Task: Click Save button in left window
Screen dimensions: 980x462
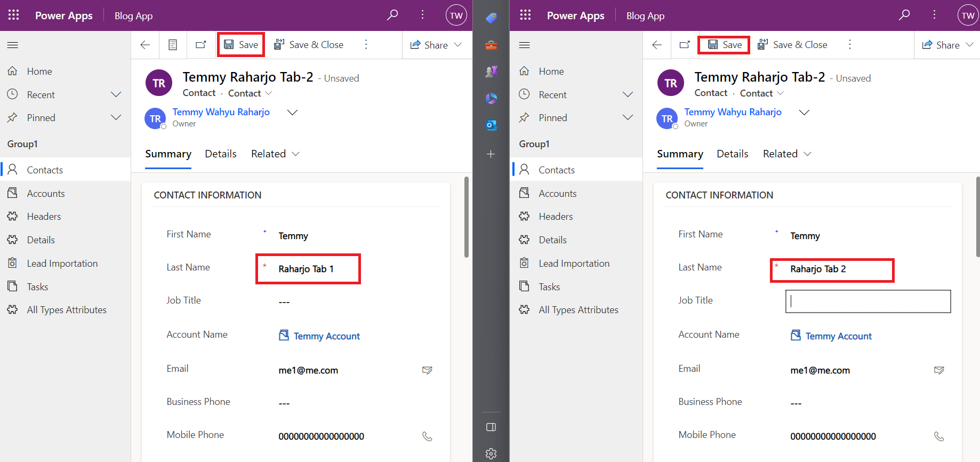Action: (x=241, y=45)
